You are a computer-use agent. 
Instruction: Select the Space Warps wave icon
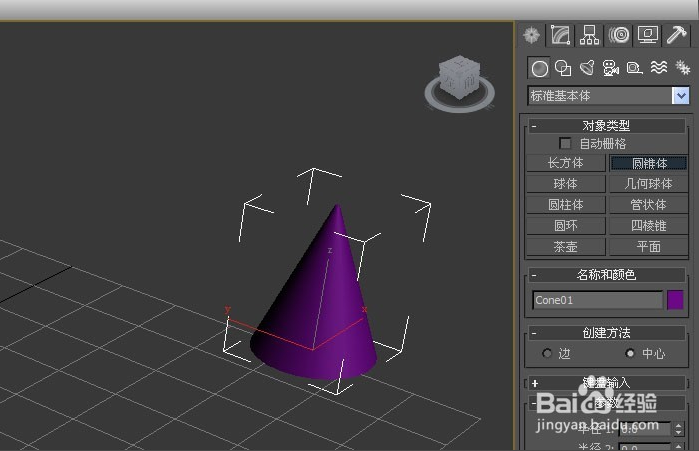(658, 68)
